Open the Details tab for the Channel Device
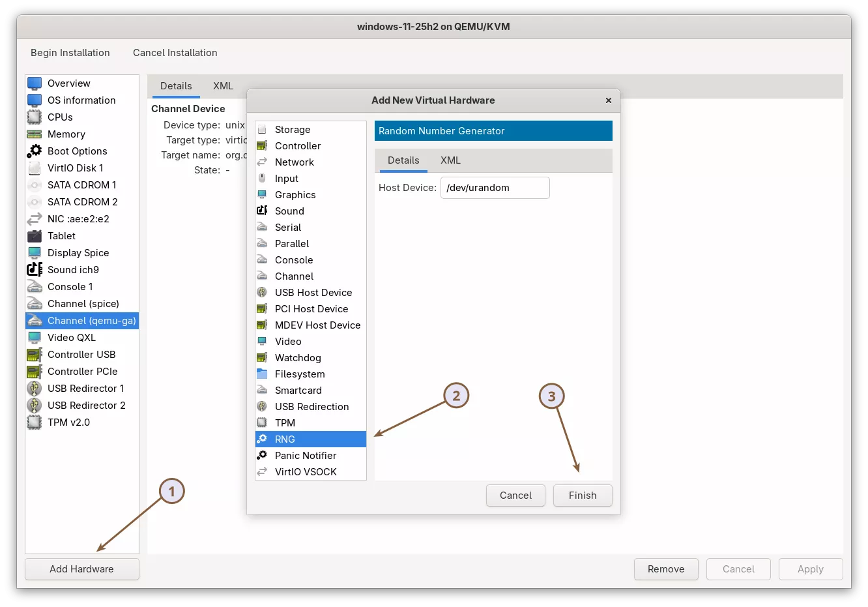The height and width of the screenshot is (607, 868). (175, 85)
